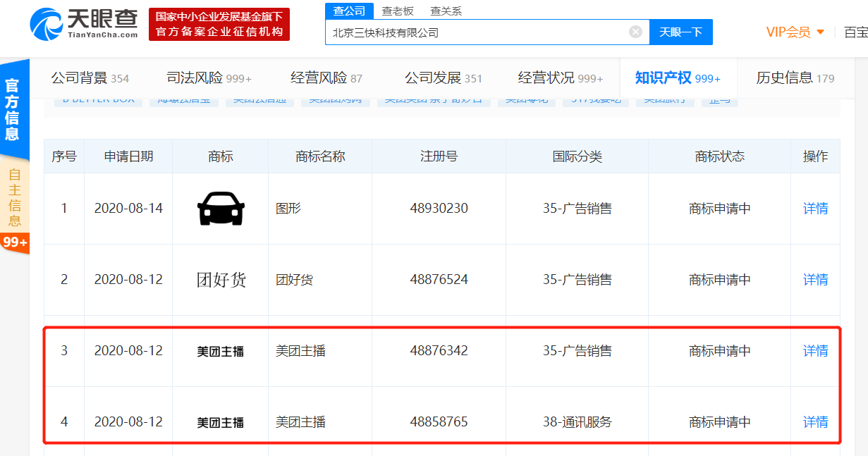Click the 商标名称 column header
The height and width of the screenshot is (456, 868).
320,156
